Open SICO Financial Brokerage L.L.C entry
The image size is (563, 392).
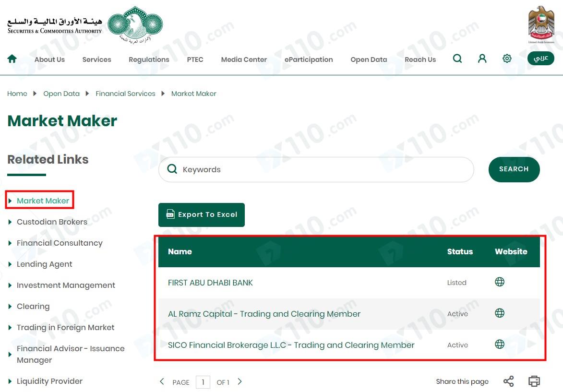coord(291,345)
